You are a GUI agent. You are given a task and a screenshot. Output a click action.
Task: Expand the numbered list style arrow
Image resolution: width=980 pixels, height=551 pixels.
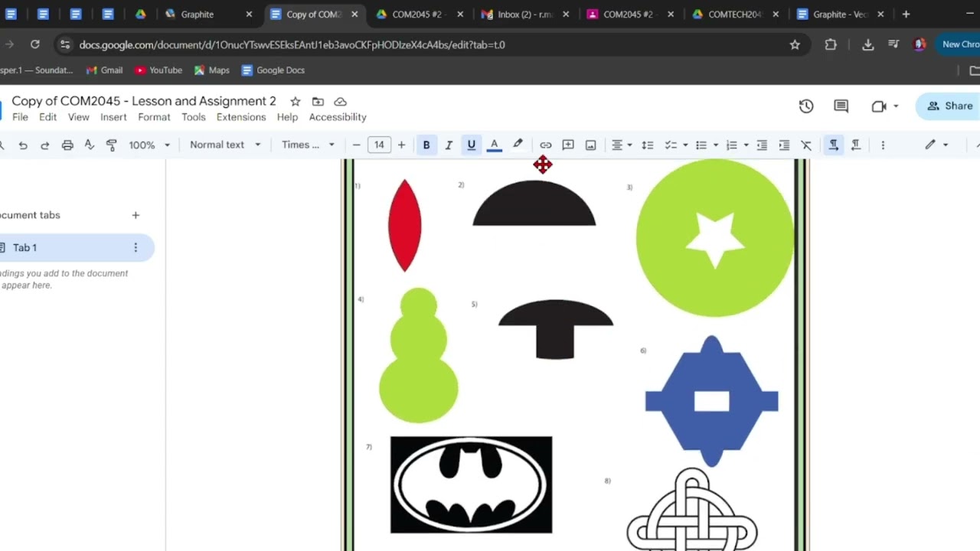tap(746, 145)
